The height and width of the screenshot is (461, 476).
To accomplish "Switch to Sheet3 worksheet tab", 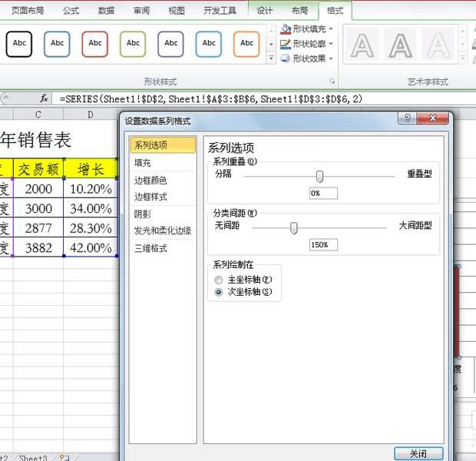I will pos(33,458).
